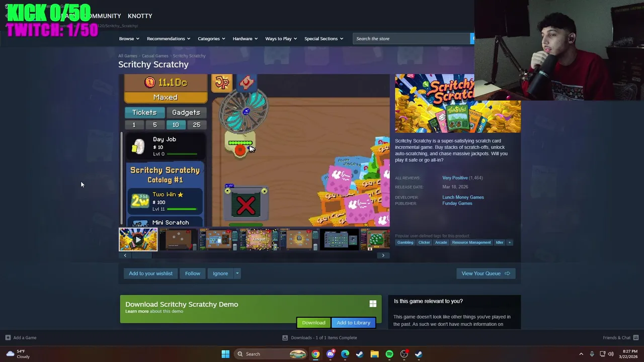644x362 pixels.
Task: Open Google Chrome from the taskbar
Action: click(x=315, y=354)
